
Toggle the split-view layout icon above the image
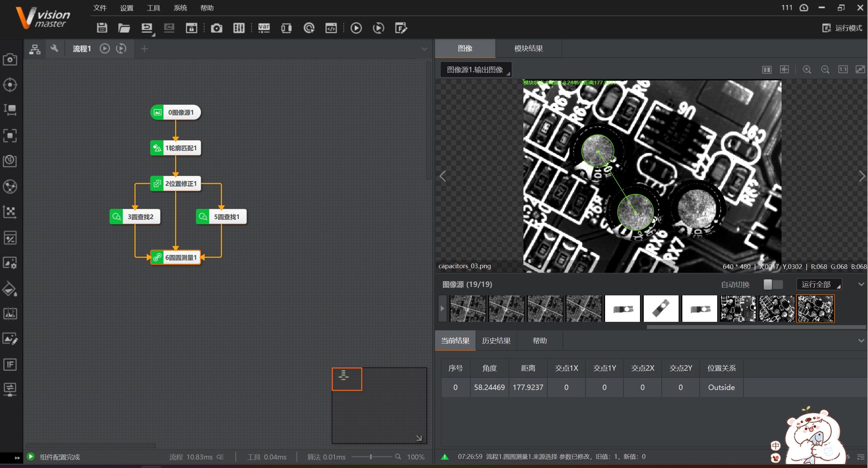click(767, 70)
